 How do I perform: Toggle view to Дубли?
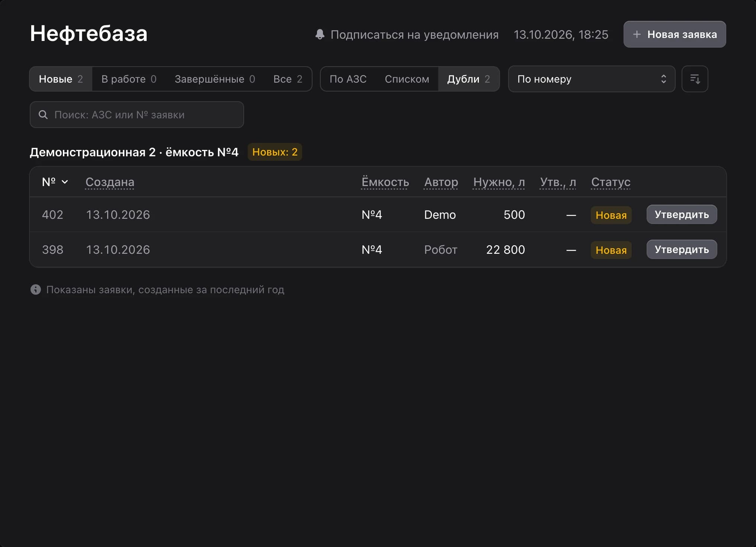pos(468,79)
